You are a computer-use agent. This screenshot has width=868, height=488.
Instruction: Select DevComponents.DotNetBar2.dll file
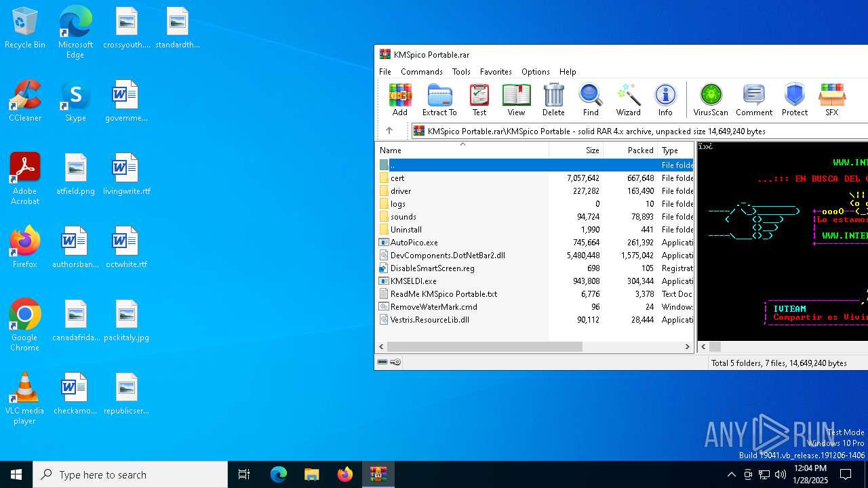(535, 255)
